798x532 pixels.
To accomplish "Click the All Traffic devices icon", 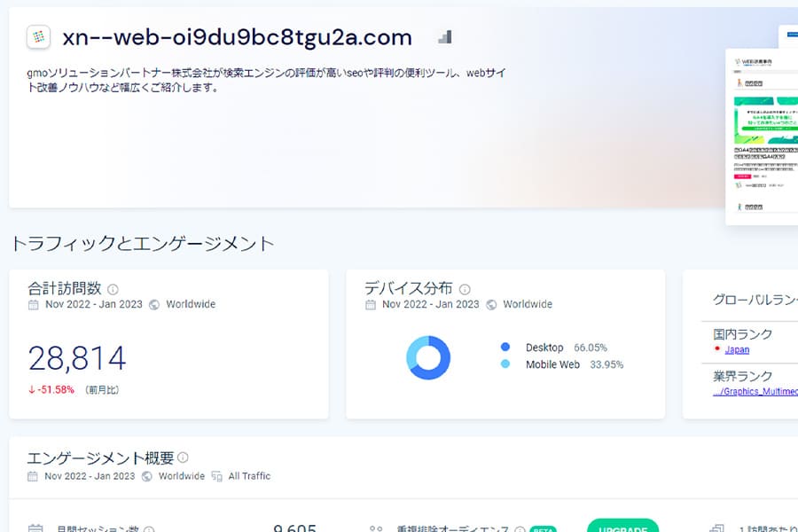I will click(x=217, y=476).
